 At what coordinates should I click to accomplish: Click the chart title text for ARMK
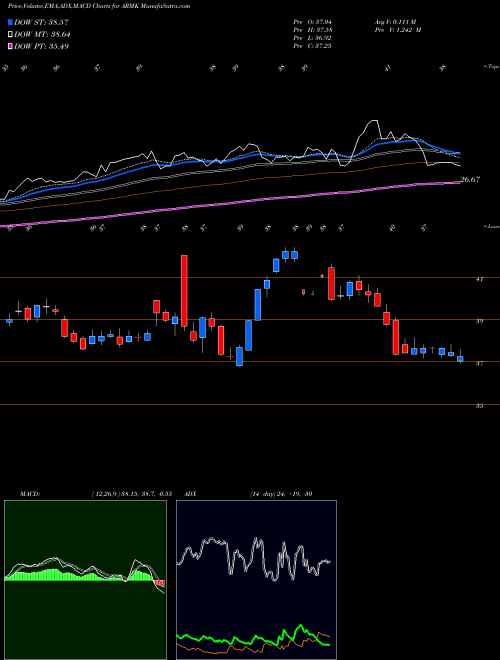99,6
